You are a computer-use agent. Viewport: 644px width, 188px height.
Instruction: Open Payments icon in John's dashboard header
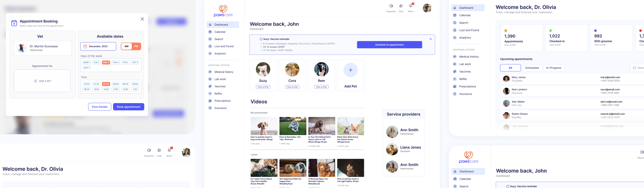pos(391,6)
